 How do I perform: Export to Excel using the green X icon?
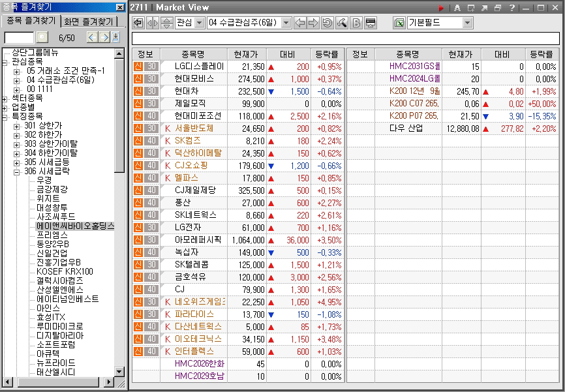point(399,23)
